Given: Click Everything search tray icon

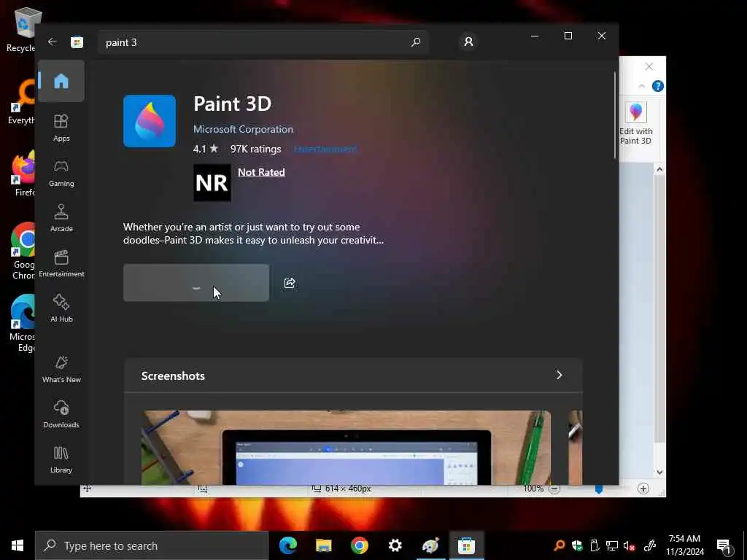Looking at the screenshot, I should pyautogui.click(x=560, y=545).
